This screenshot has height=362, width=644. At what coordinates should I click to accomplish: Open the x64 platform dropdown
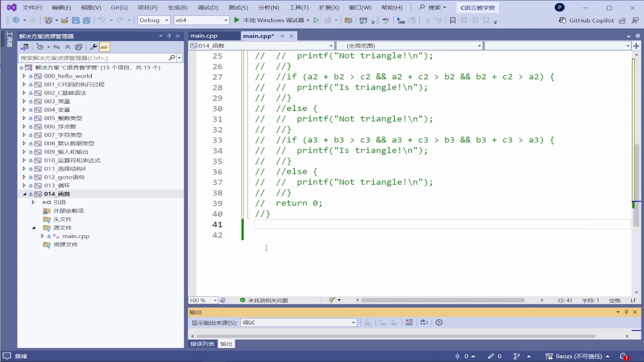coord(226,20)
